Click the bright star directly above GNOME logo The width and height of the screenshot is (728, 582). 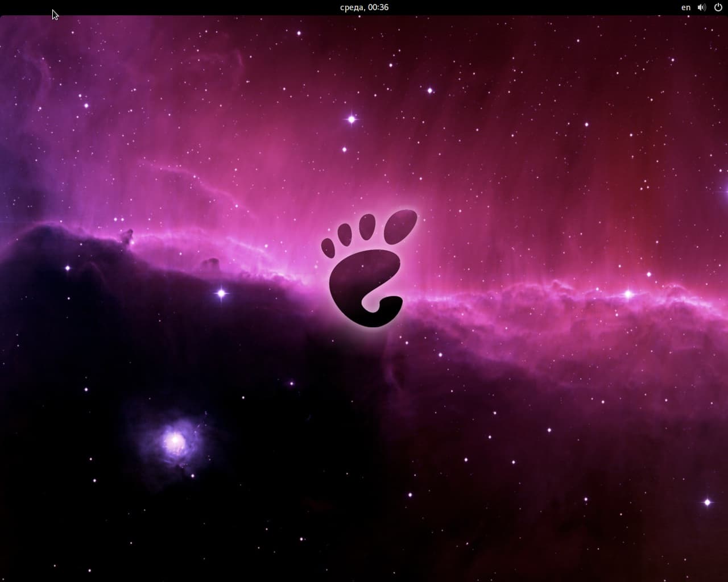click(351, 119)
